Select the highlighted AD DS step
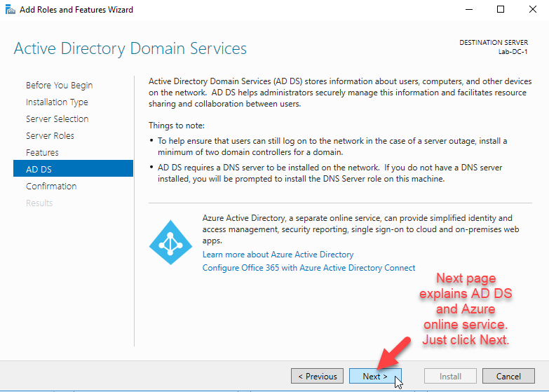The image size is (549, 392). coord(73,168)
